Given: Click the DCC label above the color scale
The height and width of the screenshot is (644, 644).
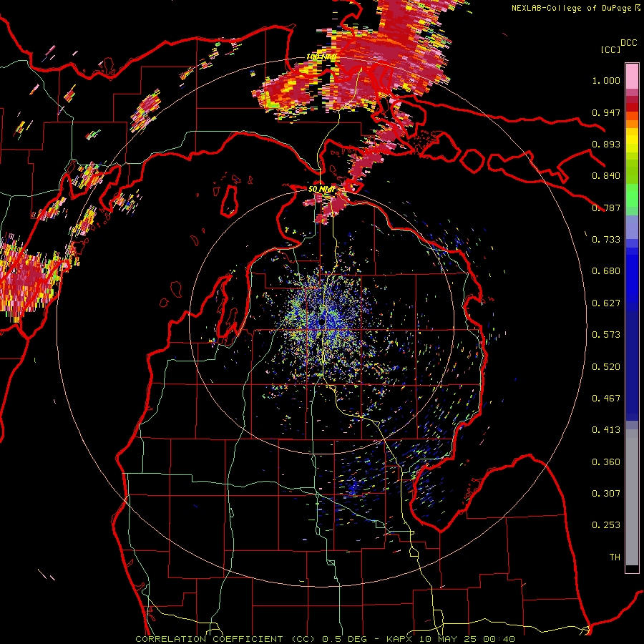Looking at the screenshot, I should pyautogui.click(x=629, y=43).
